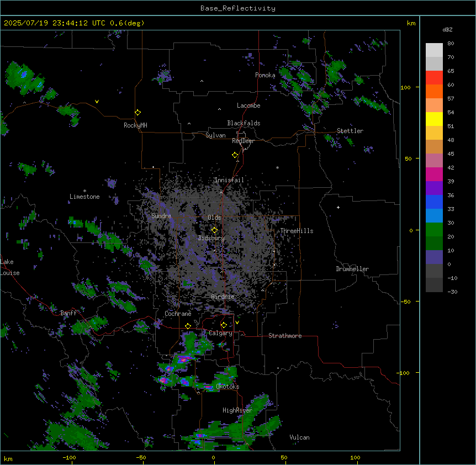The width and height of the screenshot is (476, 465).
Task: Pick the magenta 39-42 dBZ legend swatch
Action: click(x=434, y=174)
